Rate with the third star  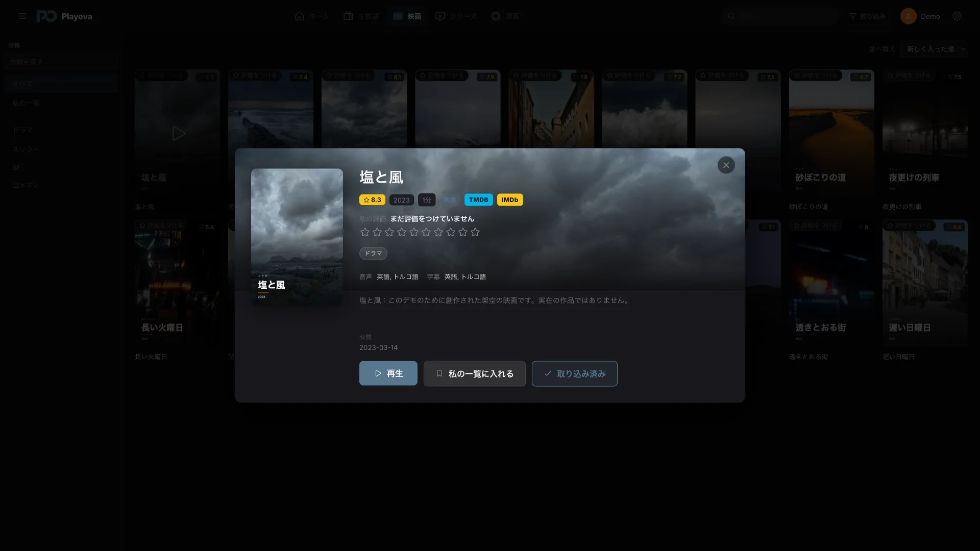[389, 232]
